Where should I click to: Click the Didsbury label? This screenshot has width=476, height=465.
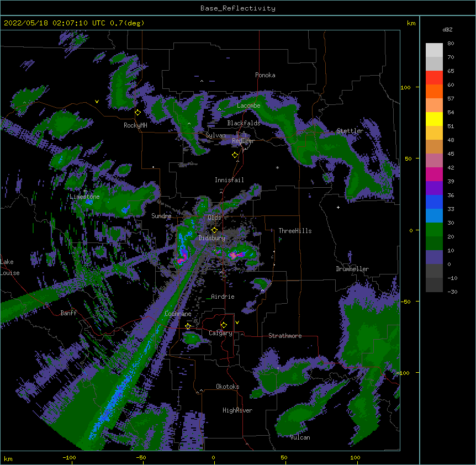click(212, 238)
